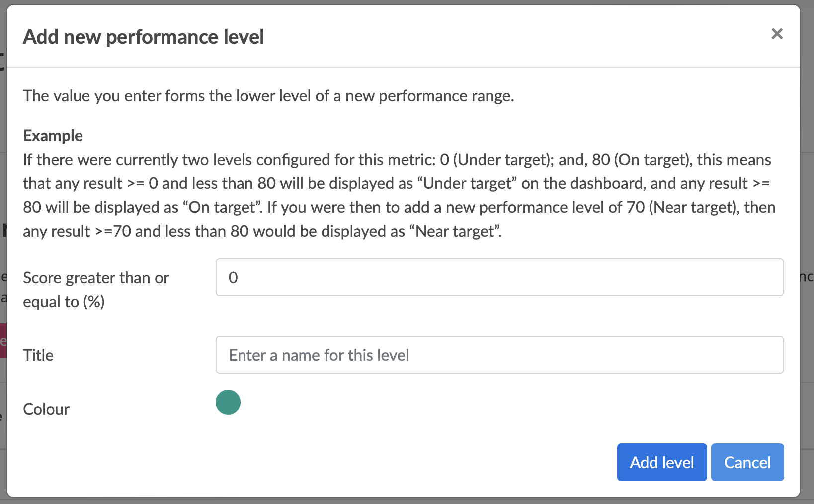
Task: Focus the Title name input field
Action: [x=499, y=355]
